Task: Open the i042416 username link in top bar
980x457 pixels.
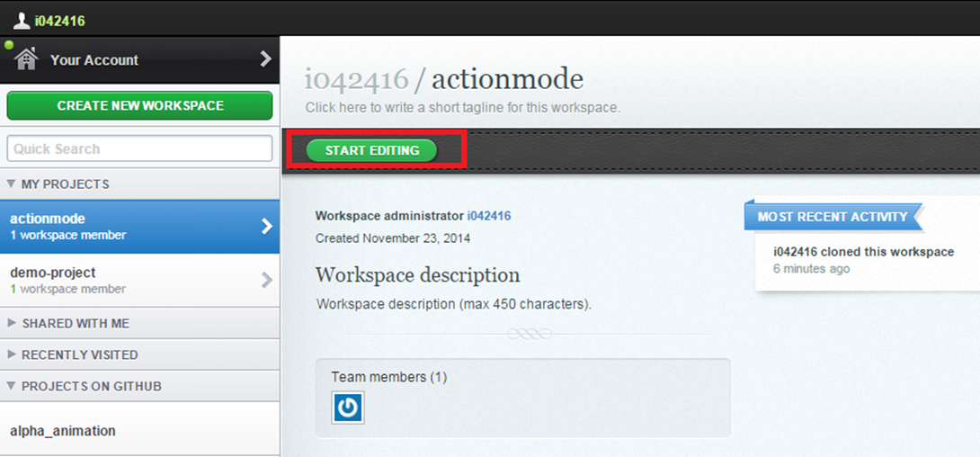Action: pos(59,22)
